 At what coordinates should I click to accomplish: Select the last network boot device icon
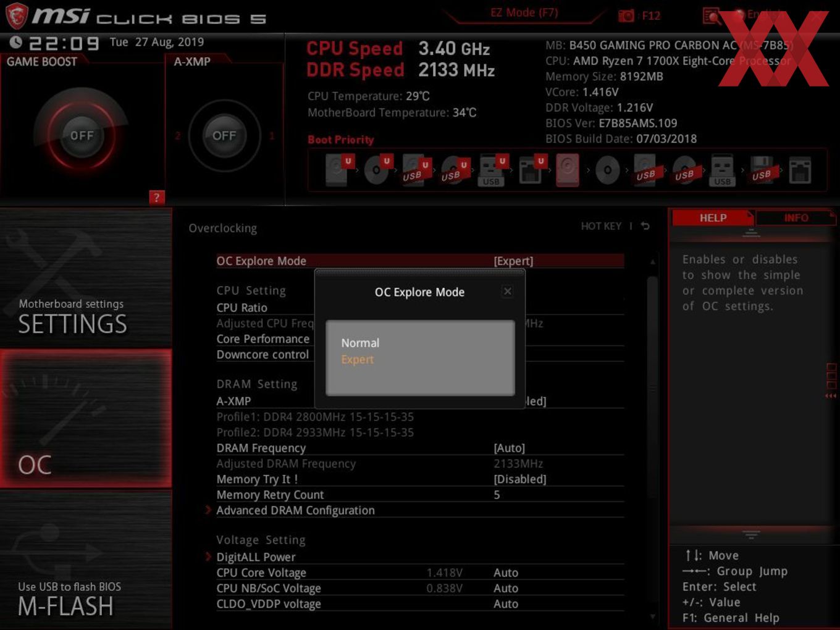(x=800, y=171)
